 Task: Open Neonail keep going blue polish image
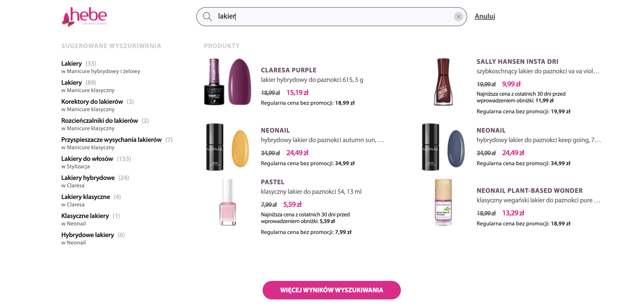(x=443, y=147)
